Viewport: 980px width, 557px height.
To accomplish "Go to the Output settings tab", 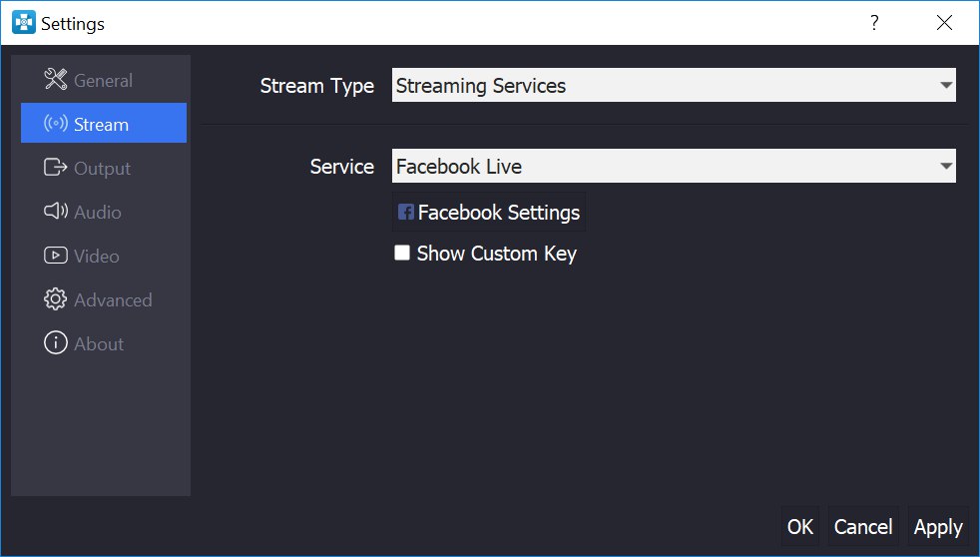I will click(x=104, y=168).
